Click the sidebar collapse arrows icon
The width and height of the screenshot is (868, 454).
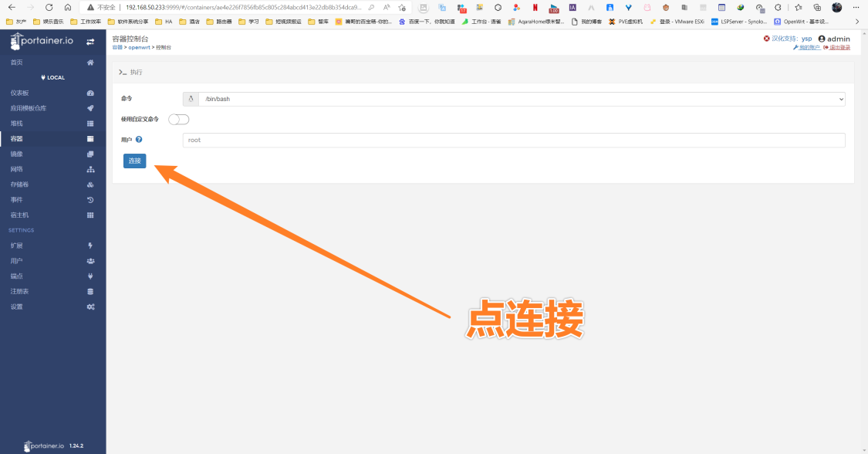pos(90,42)
